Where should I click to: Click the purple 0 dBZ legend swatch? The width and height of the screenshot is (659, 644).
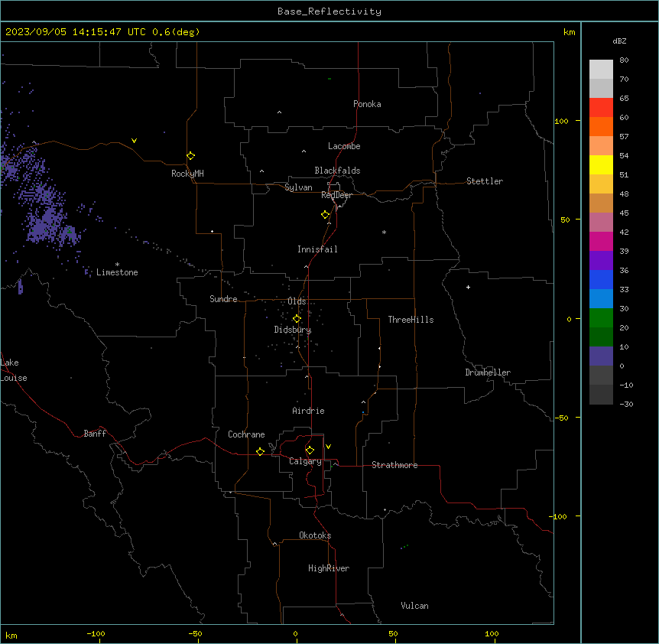click(x=601, y=356)
